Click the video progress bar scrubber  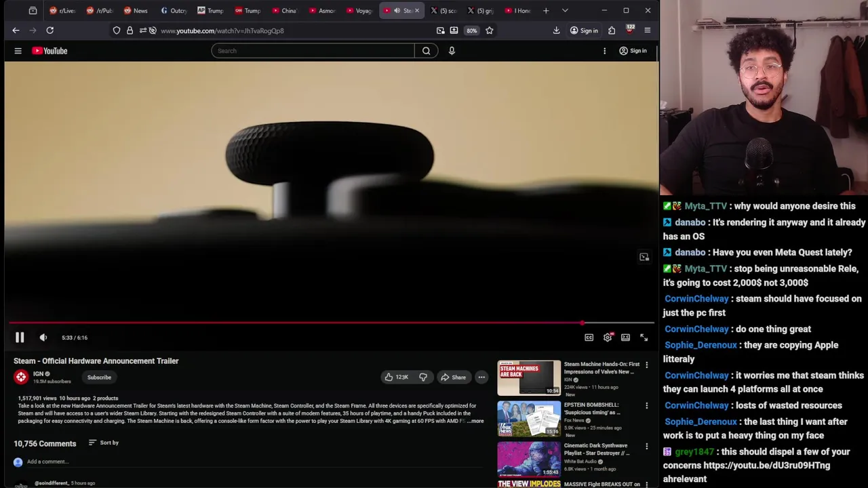point(583,323)
